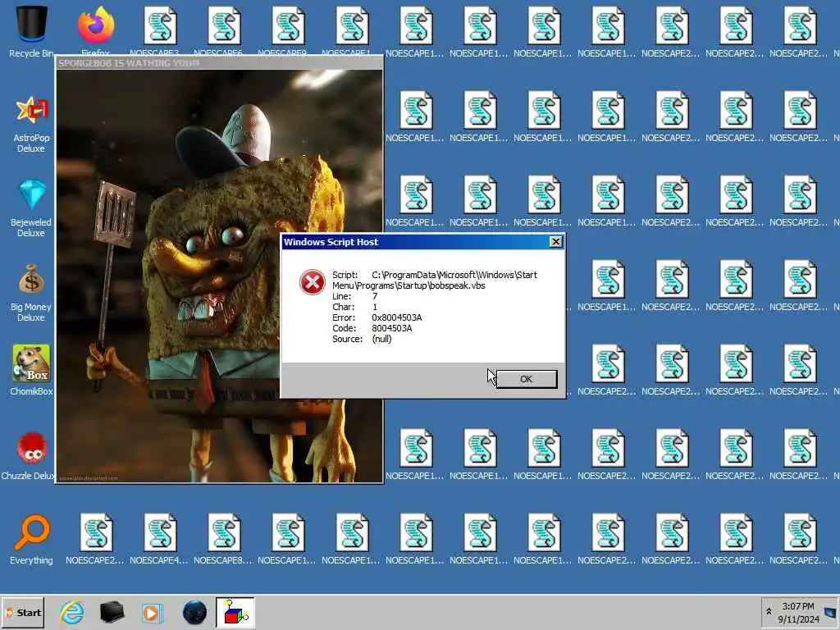
Task: Select the NOESCAPE4 script file icon
Action: pyautogui.click(x=160, y=539)
